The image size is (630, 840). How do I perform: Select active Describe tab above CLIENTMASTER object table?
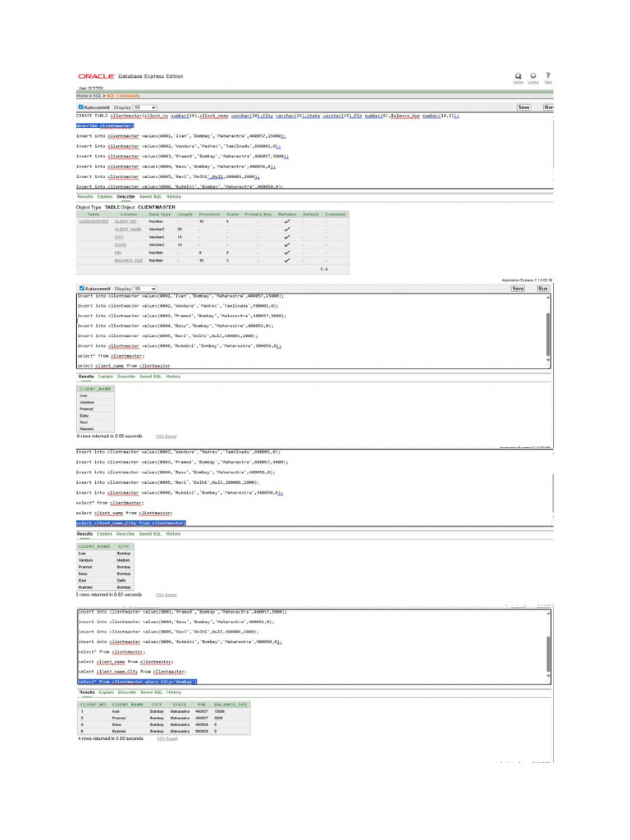126,197
